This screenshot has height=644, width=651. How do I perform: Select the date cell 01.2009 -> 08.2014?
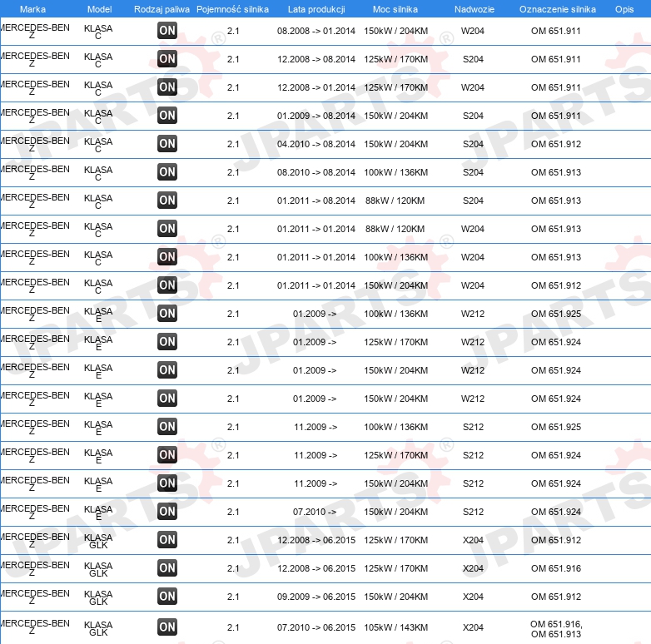tap(316, 116)
